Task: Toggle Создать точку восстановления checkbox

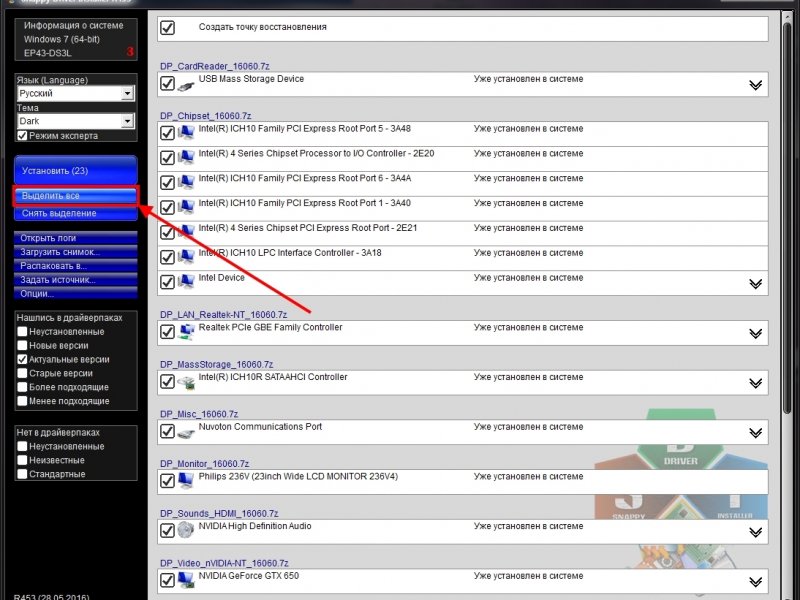Action: tap(167, 28)
